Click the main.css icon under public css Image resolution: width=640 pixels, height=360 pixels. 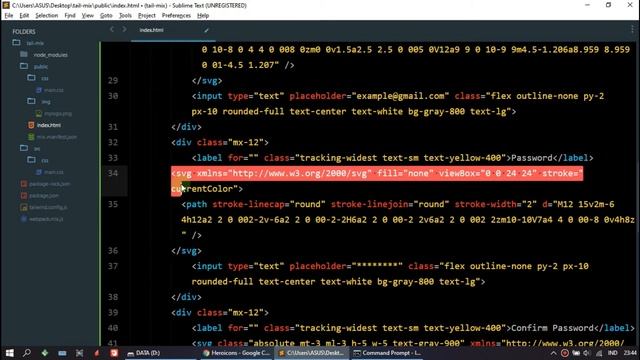[39, 90]
